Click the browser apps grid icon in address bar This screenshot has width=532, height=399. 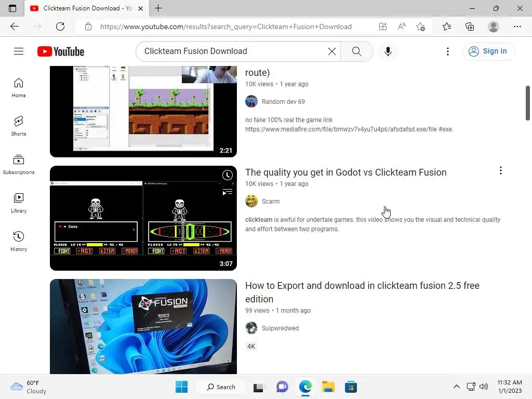coord(383,26)
